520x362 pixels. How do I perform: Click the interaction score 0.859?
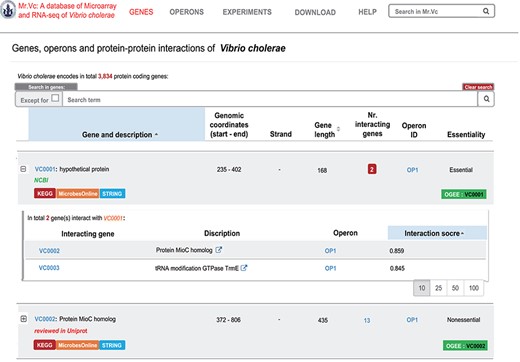pos(397,251)
